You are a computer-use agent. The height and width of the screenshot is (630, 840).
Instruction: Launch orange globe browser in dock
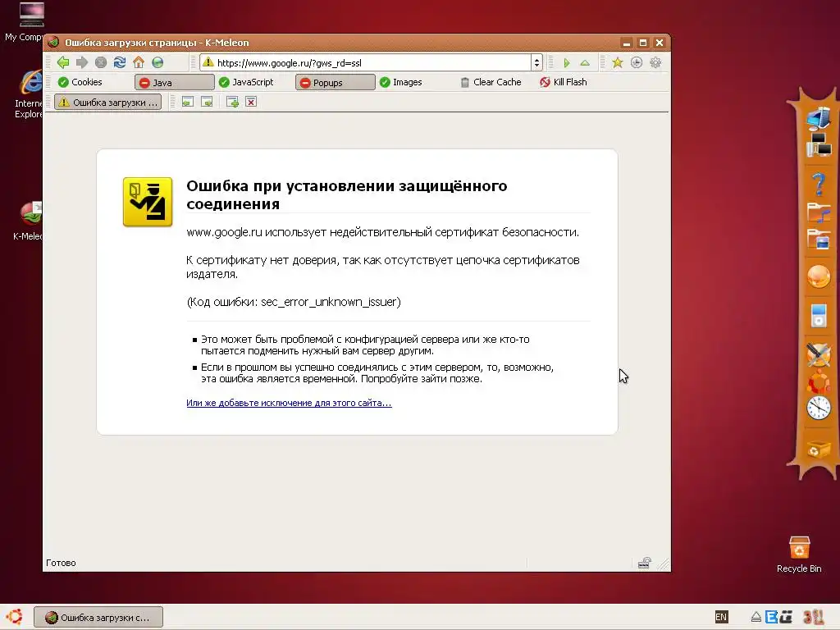pyautogui.click(x=819, y=277)
